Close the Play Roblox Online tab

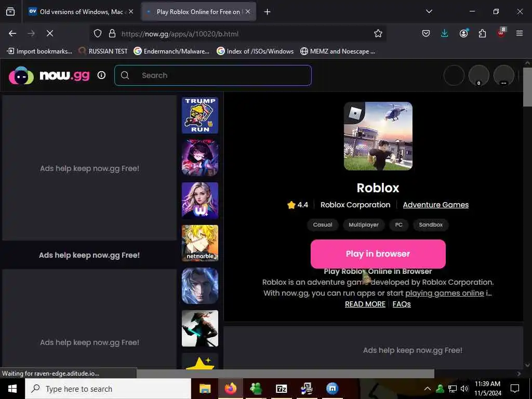pyautogui.click(x=248, y=11)
